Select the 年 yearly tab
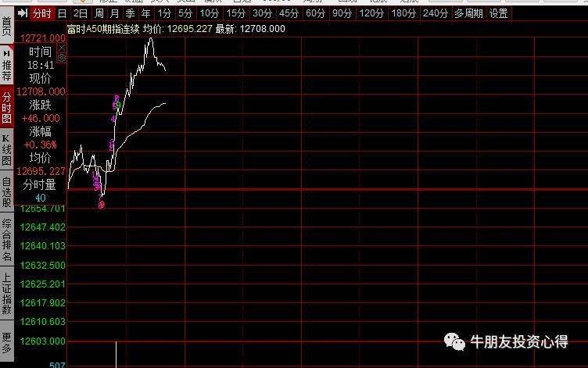This screenshot has width=588, height=368. point(146,14)
